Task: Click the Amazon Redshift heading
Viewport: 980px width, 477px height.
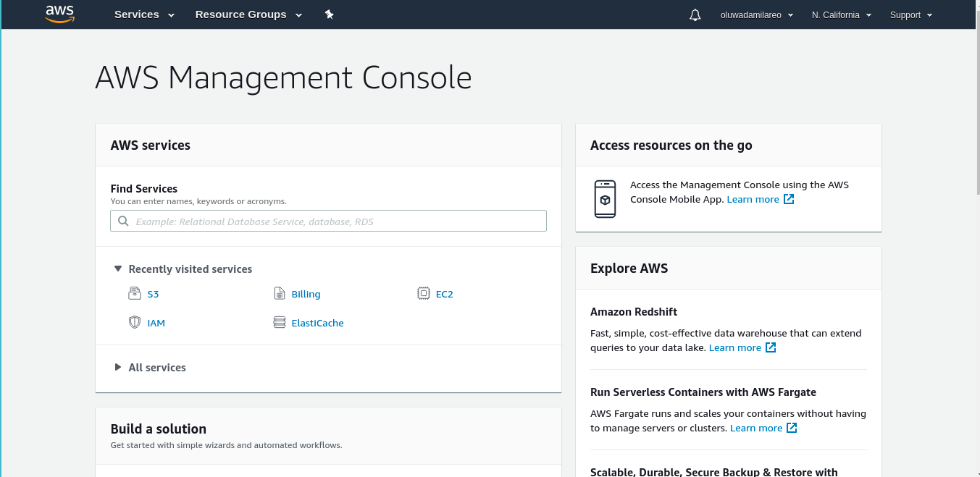Action: (634, 312)
